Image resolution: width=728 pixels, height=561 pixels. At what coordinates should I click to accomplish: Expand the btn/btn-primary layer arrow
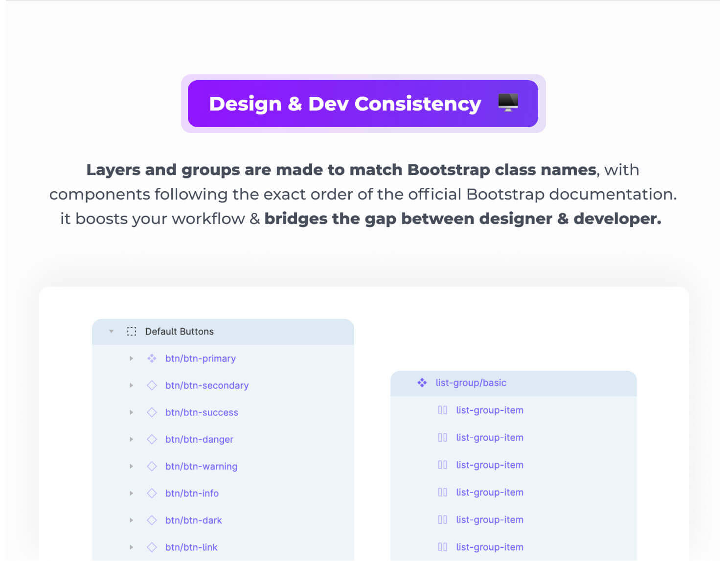[x=131, y=359]
